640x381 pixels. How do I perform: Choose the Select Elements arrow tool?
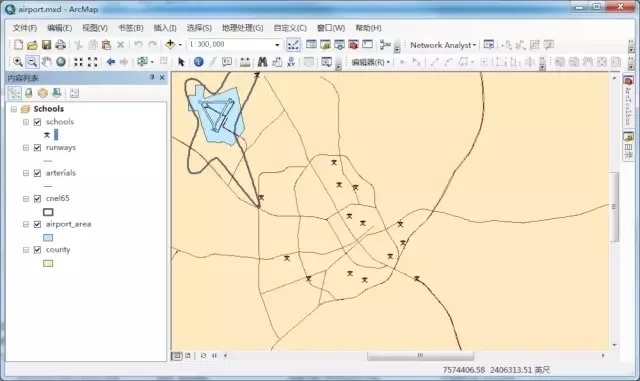pos(181,62)
